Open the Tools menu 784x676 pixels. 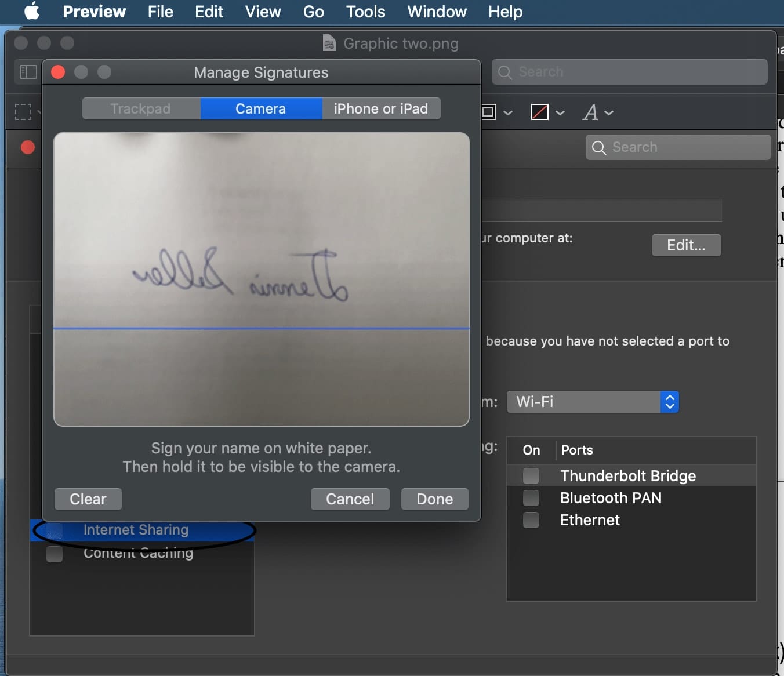365,12
